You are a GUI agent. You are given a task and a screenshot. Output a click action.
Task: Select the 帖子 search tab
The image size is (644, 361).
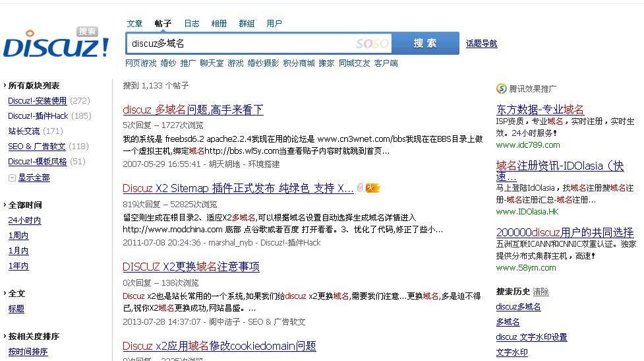163,24
